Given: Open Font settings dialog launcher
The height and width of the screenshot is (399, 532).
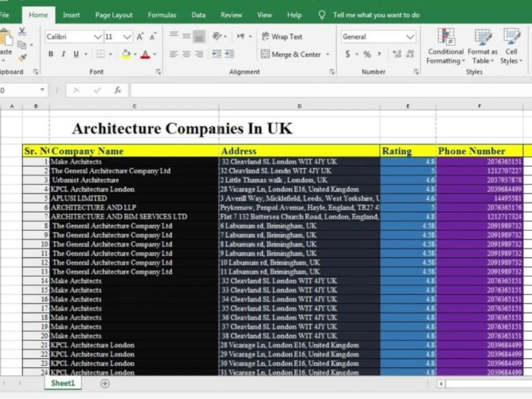Looking at the screenshot, I should 159,72.
